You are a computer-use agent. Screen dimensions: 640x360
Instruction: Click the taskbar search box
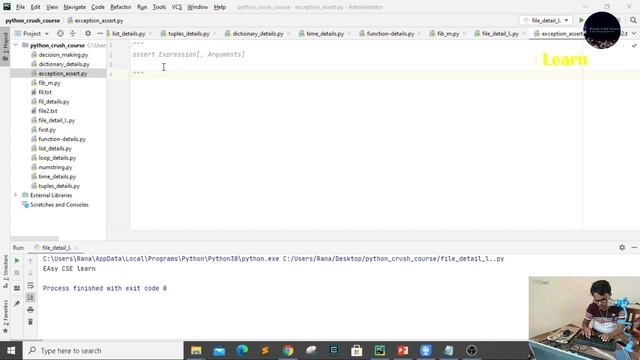tap(103, 351)
